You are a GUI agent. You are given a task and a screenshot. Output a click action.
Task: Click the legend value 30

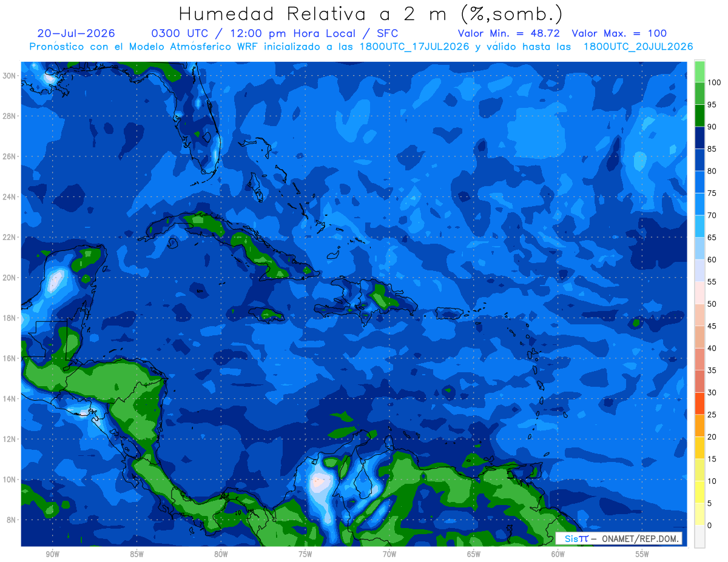click(712, 392)
